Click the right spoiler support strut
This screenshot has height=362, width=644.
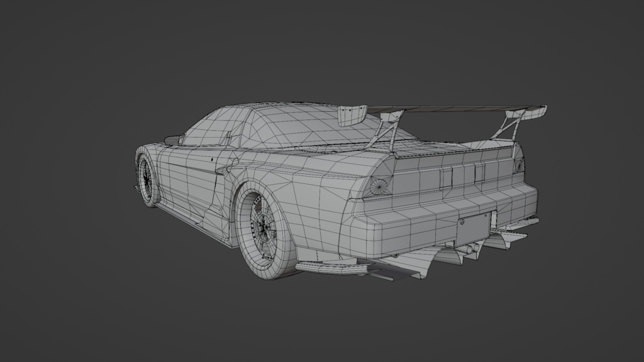point(509,125)
